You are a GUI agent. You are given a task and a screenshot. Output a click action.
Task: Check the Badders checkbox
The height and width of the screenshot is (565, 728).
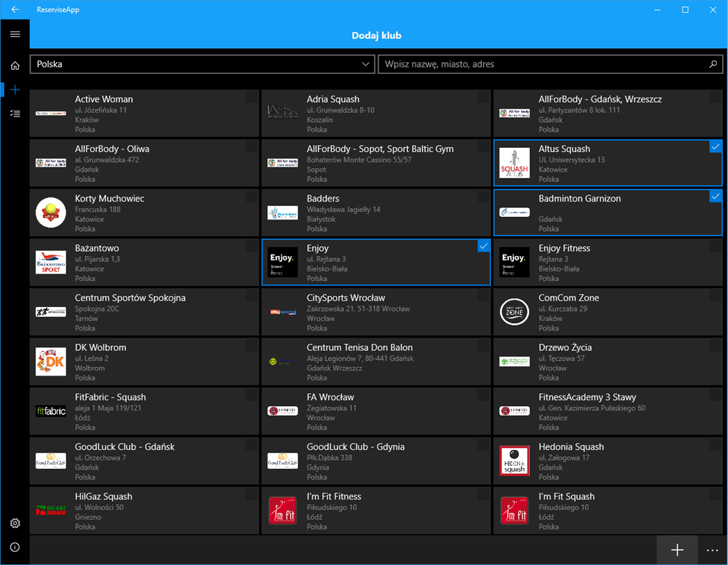coord(483,197)
